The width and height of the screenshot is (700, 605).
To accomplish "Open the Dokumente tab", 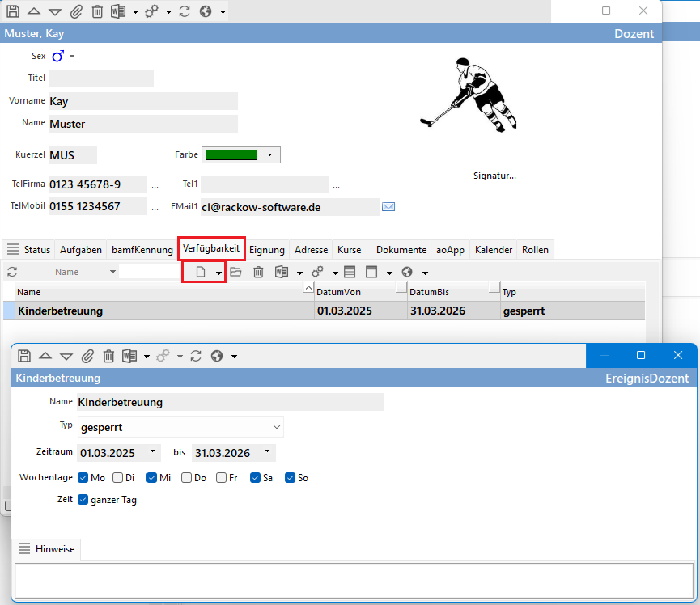I will [401, 250].
